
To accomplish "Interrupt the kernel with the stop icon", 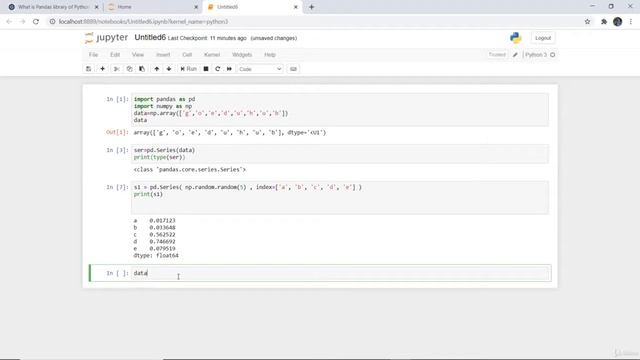I will click(x=206, y=69).
